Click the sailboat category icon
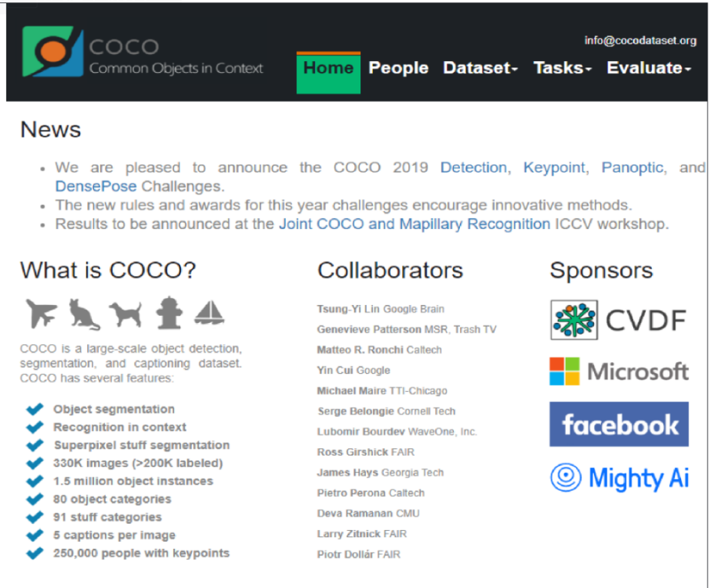710x588 pixels. tap(209, 312)
